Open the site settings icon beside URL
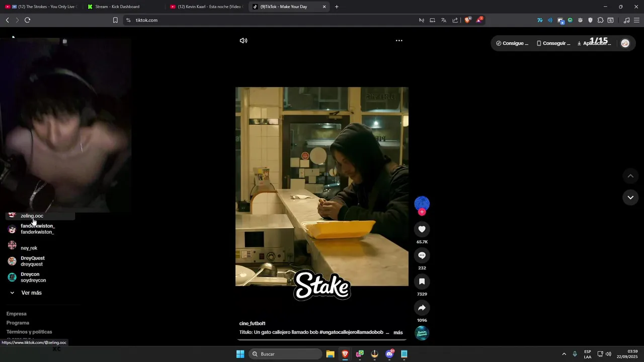 pyautogui.click(x=128, y=20)
